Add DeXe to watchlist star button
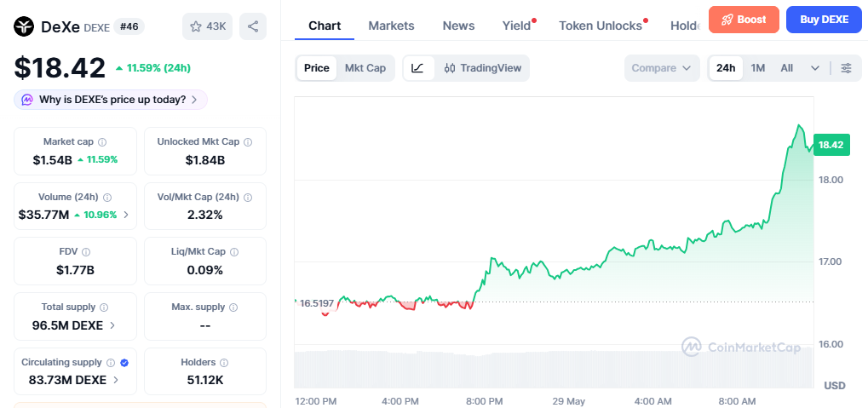This screenshot has width=868, height=408. point(207,26)
